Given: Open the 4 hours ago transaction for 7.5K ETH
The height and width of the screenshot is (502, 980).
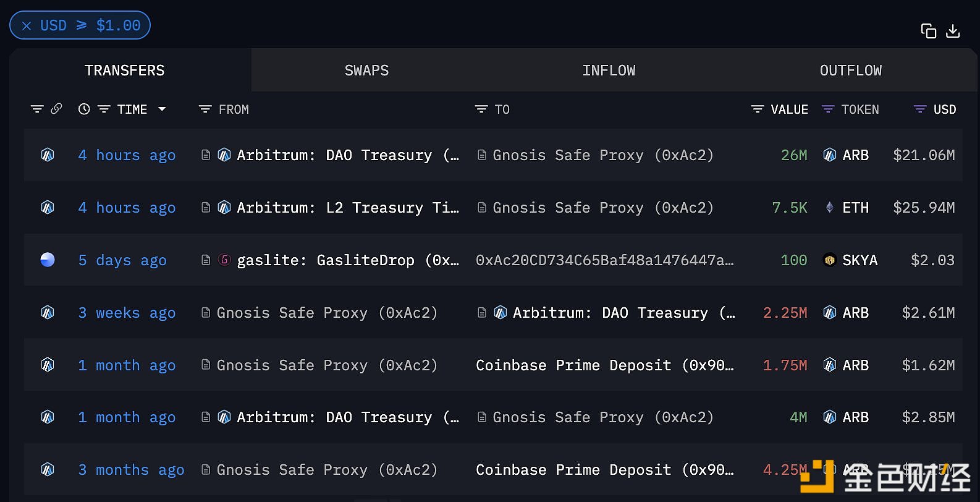Looking at the screenshot, I should click(x=127, y=208).
